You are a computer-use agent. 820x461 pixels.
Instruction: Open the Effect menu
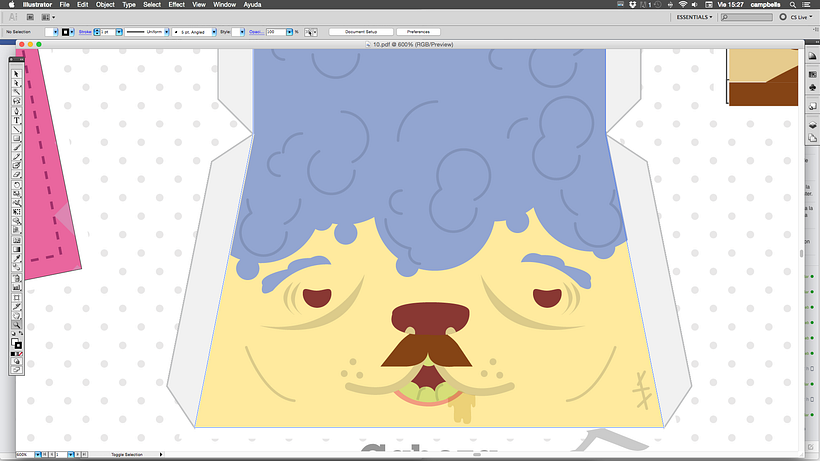[x=176, y=4]
